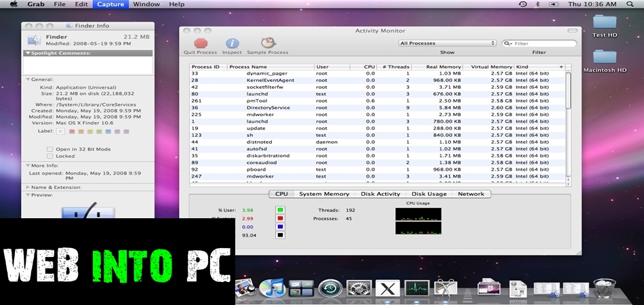Toggle the Locked checkbox

tap(49, 157)
